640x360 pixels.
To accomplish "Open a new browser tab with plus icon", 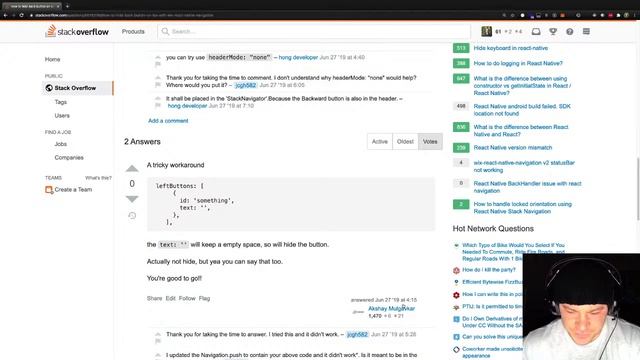I will (67, 6).
